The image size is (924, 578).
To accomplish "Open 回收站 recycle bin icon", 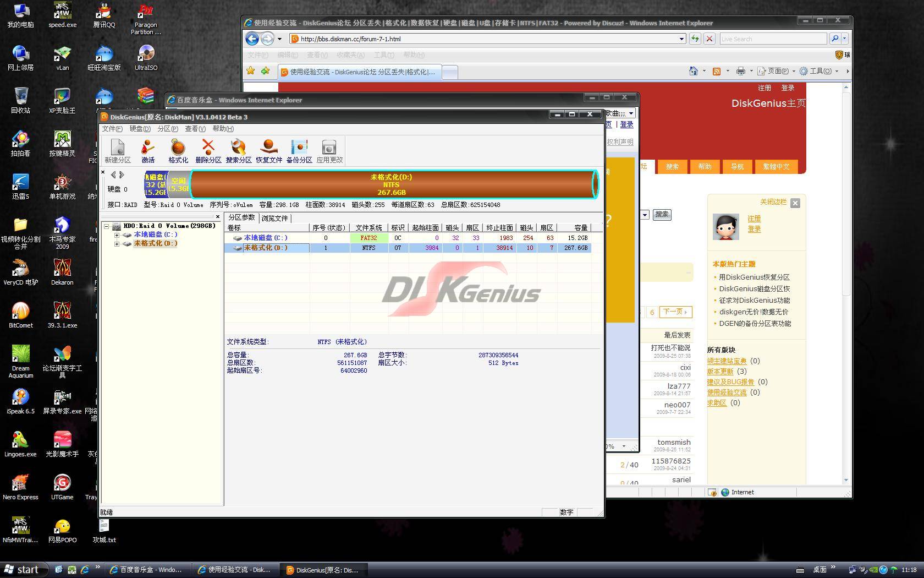I will click(20, 100).
